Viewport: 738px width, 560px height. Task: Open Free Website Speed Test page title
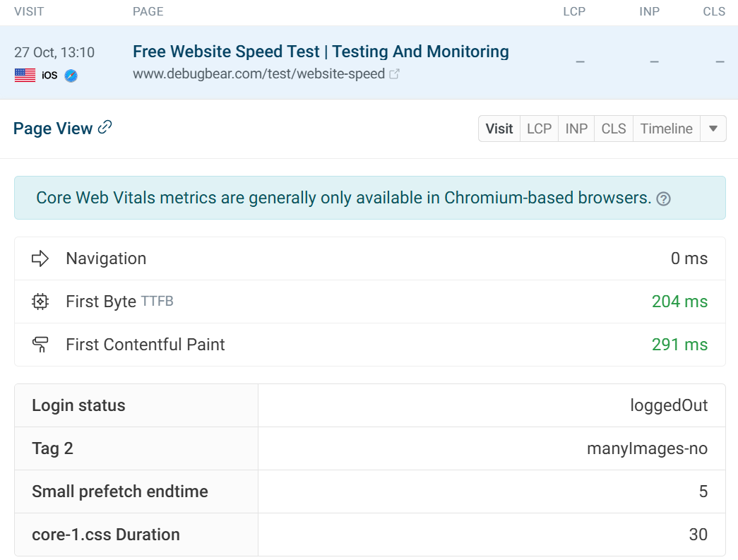[321, 52]
